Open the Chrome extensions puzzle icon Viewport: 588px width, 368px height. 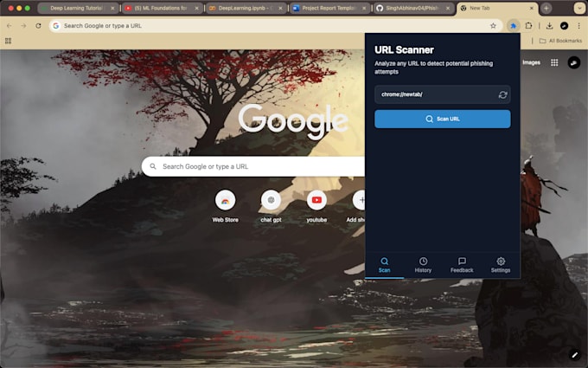[x=528, y=25]
